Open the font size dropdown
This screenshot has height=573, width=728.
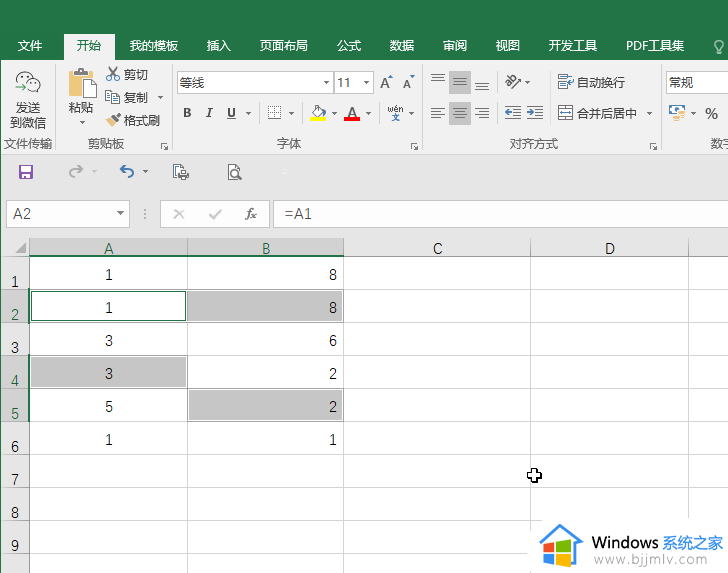point(367,83)
